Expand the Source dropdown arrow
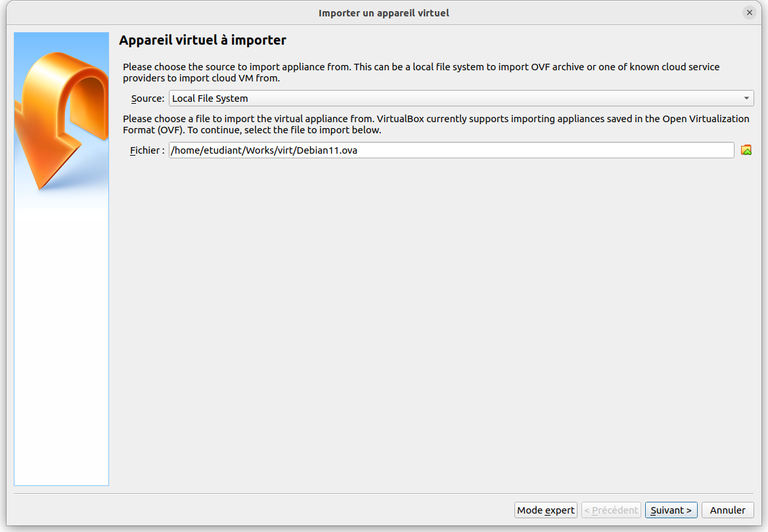This screenshot has height=532, width=768. pyautogui.click(x=746, y=99)
